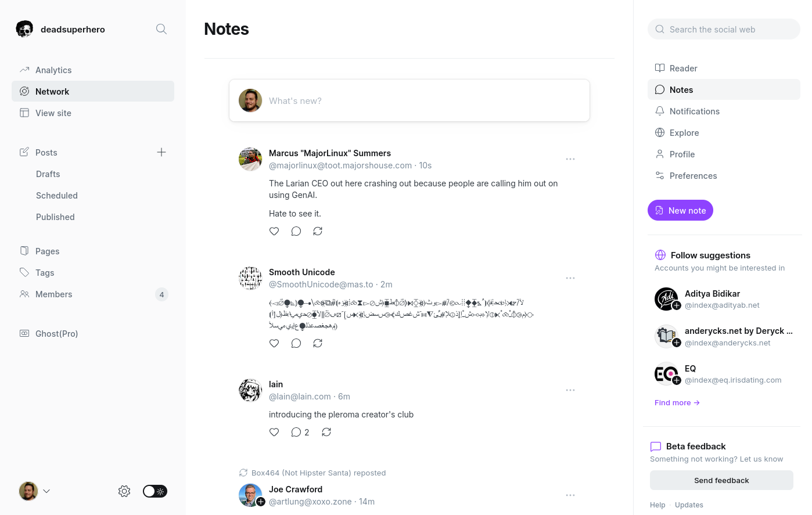Open the Find more suggestions link
The image size is (812, 515).
click(677, 403)
